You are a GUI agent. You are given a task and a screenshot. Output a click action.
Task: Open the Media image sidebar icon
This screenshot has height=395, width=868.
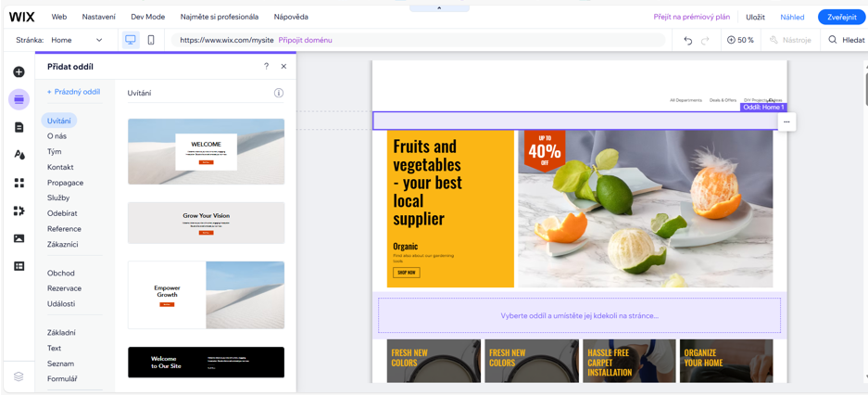coord(19,238)
